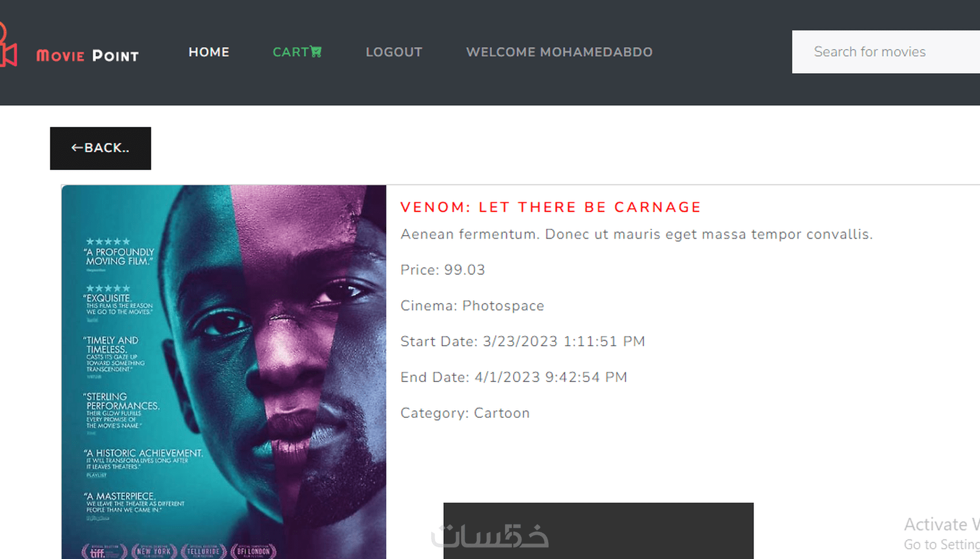Viewport: 980px width, 559px height.
Task: Click the Activate Windows watermark text
Action: tap(942, 534)
